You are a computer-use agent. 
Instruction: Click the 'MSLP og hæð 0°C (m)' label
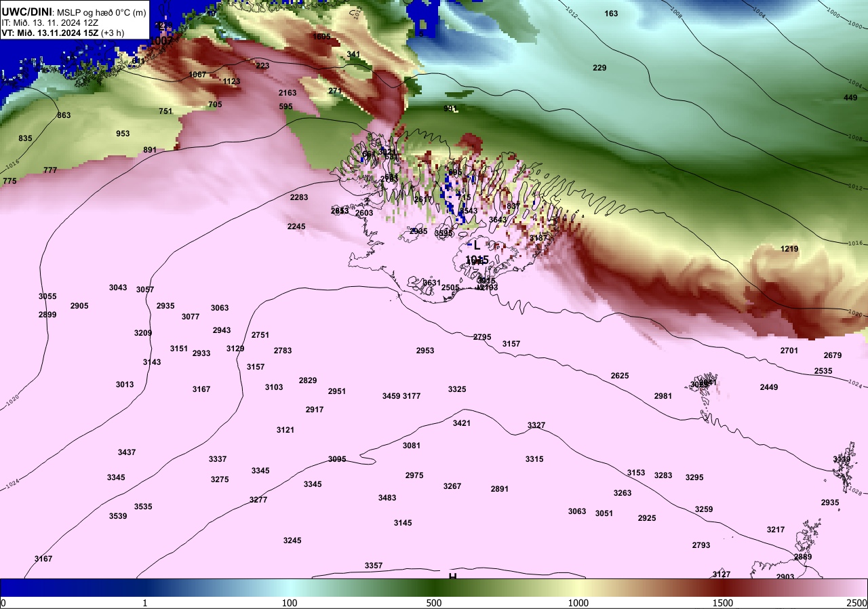tap(101, 12)
